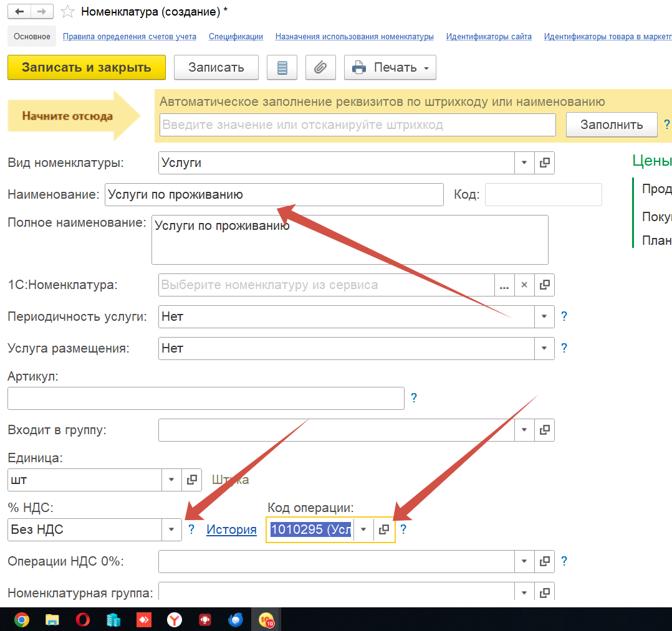Screen dimensions: 672x631
Task: Open the report list icon button
Action: pos(282,68)
